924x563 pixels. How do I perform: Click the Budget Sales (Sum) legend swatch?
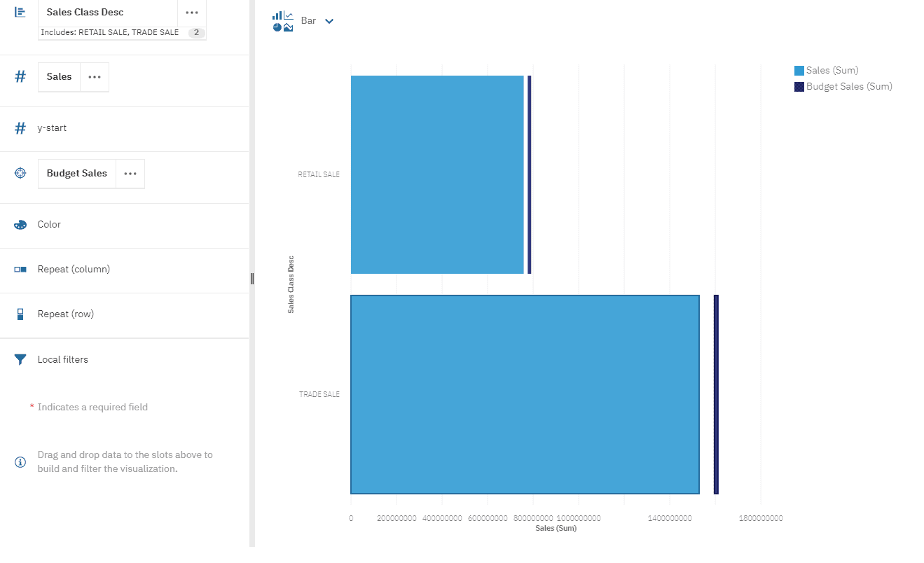(x=799, y=87)
